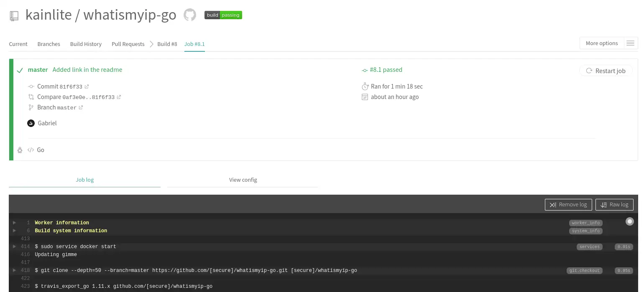Expand the git clone log fold
The height and width of the screenshot is (292, 644).
(x=15, y=270)
